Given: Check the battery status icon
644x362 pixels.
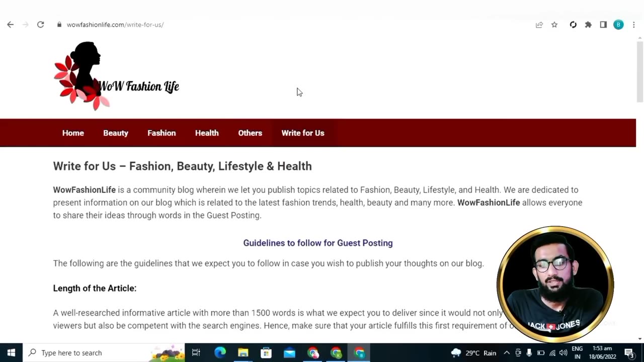Looking at the screenshot, I should click(x=541, y=353).
